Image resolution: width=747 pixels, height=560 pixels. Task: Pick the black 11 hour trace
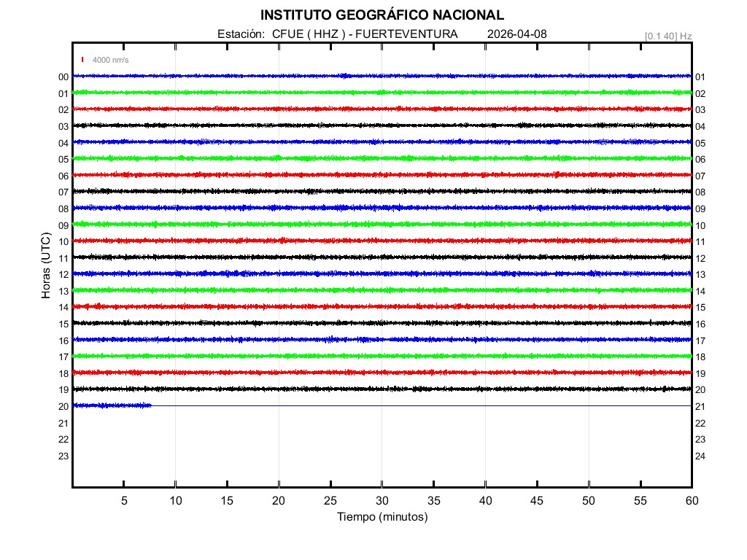pyautogui.click(x=382, y=257)
